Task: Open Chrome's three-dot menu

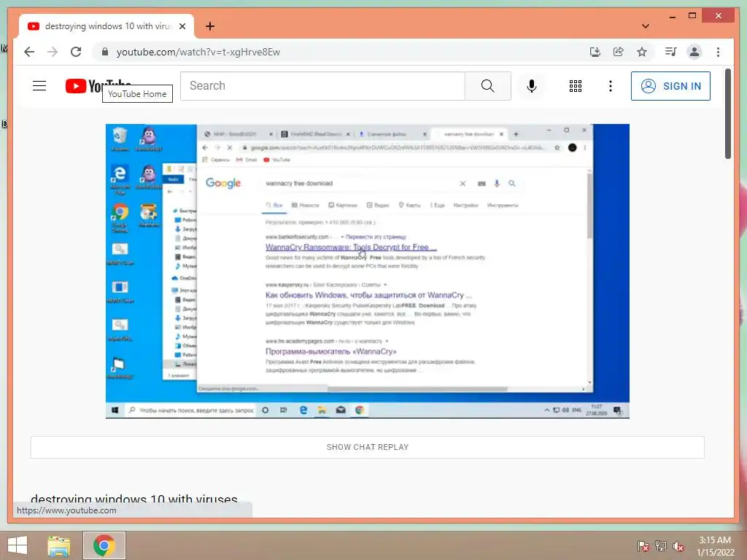Action: (718, 52)
